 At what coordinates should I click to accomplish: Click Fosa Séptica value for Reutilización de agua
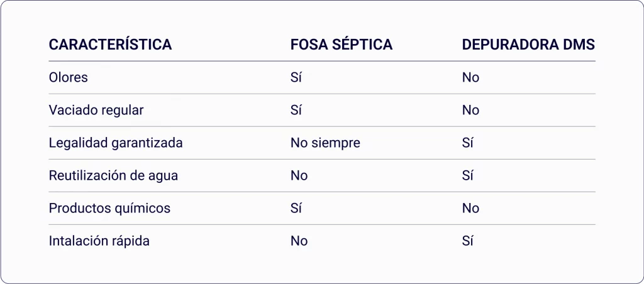click(299, 176)
